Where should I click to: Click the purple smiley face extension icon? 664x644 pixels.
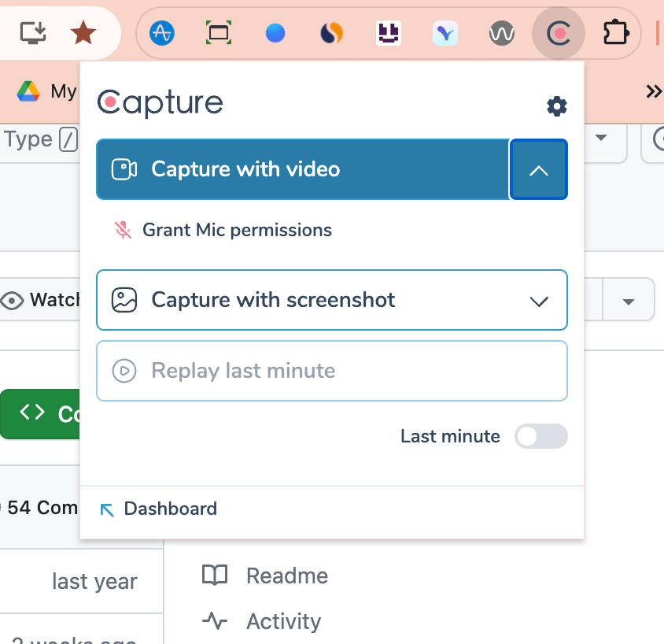pos(389,33)
